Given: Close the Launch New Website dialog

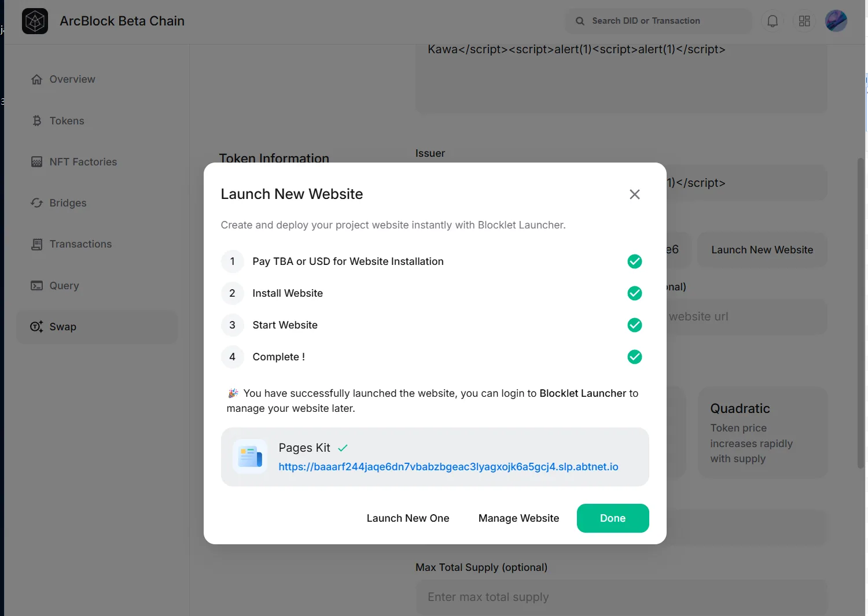Looking at the screenshot, I should tap(635, 194).
